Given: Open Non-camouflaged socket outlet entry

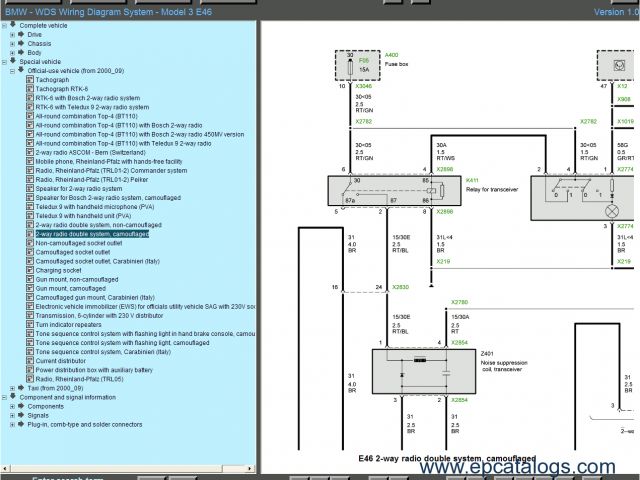Looking at the screenshot, I should coord(82,243).
